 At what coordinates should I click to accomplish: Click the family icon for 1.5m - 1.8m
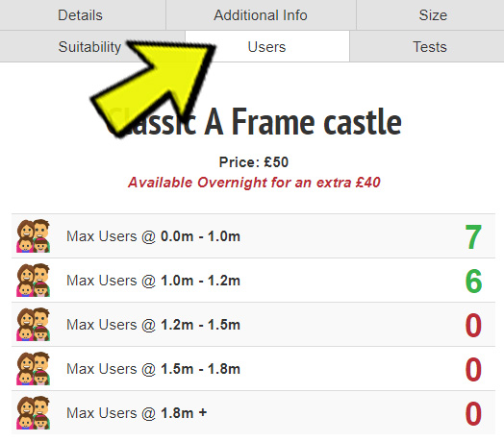click(33, 369)
